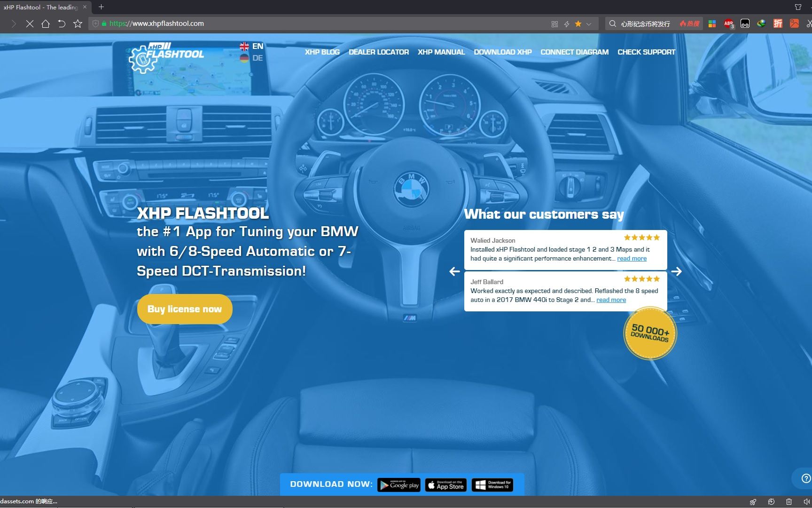
Task: Open the CHECK SUPPORT menu item
Action: (x=647, y=52)
